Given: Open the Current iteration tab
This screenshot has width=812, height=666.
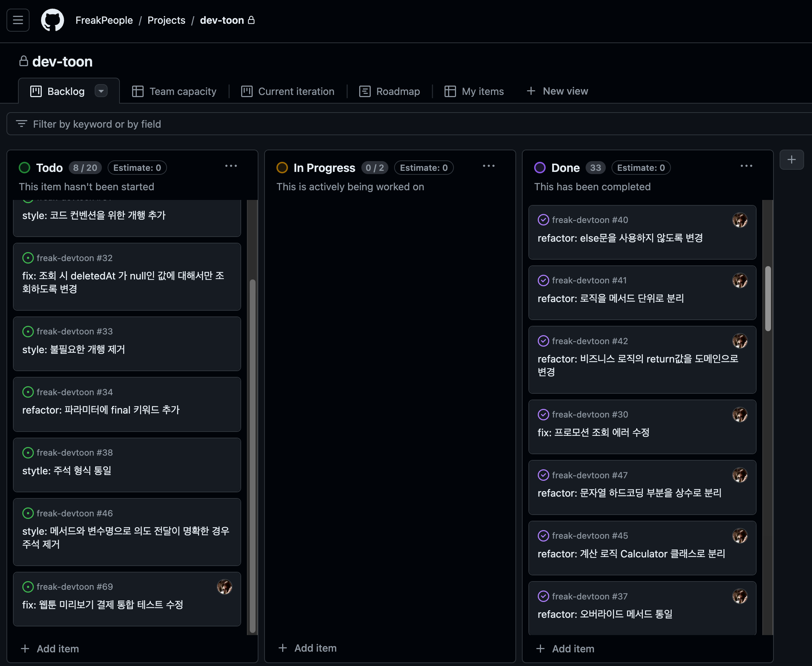Looking at the screenshot, I should pos(288,91).
